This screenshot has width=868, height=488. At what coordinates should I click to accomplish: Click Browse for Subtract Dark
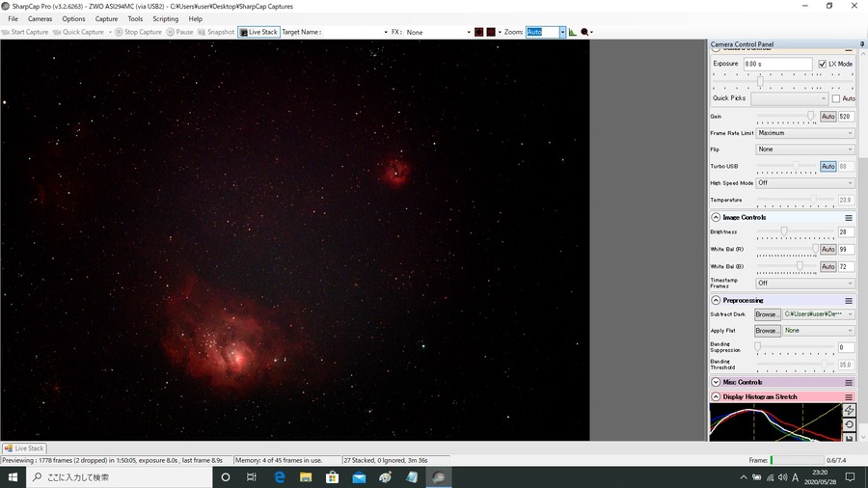pyautogui.click(x=768, y=314)
